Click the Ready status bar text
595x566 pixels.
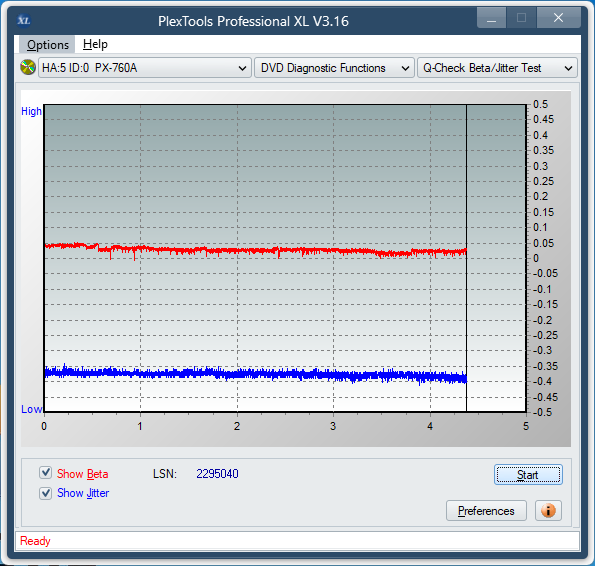pyautogui.click(x=35, y=541)
